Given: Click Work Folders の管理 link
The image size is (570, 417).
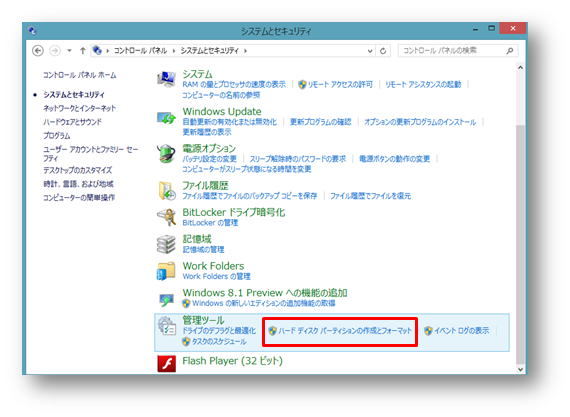Looking at the screenshot, I should click(216, 276).
